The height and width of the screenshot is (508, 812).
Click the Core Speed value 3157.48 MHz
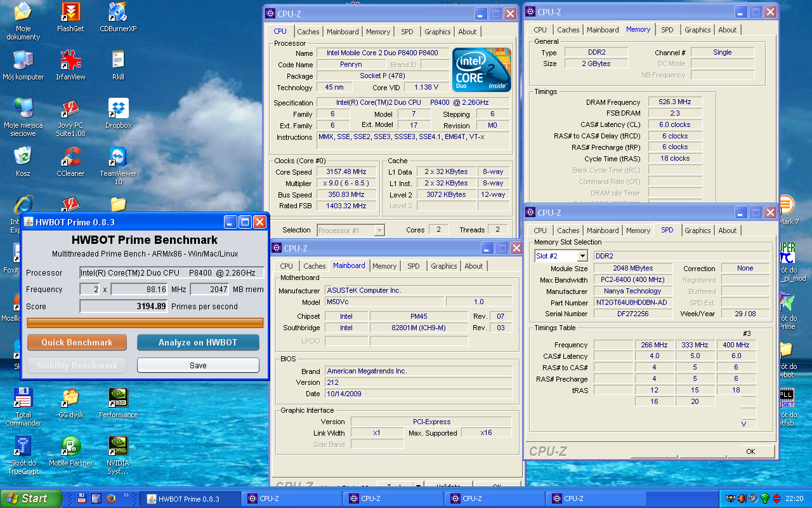tap(346, 172)
